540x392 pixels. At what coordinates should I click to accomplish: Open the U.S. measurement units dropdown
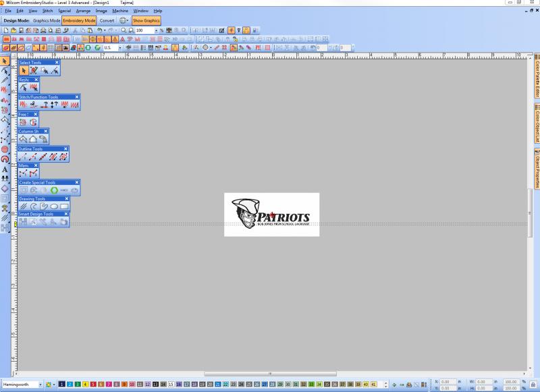point(120,47)
